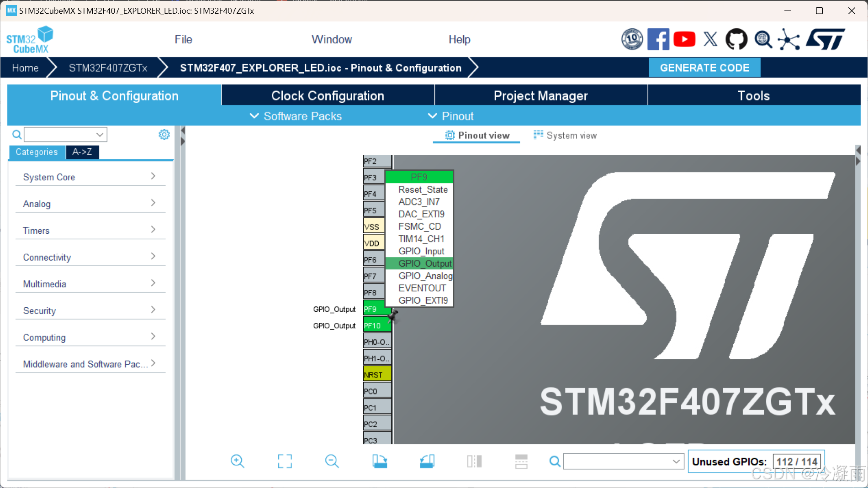
Task: Toggle horizontal split view icon
Action: pyautogui.click(x=521, y=461)
